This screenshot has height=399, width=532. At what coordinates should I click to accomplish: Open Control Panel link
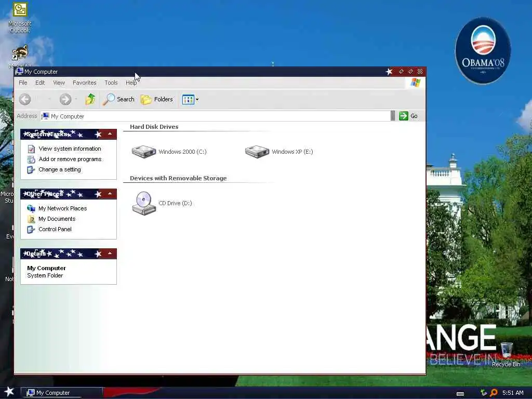pyautogui.click(x=55, y=229)
